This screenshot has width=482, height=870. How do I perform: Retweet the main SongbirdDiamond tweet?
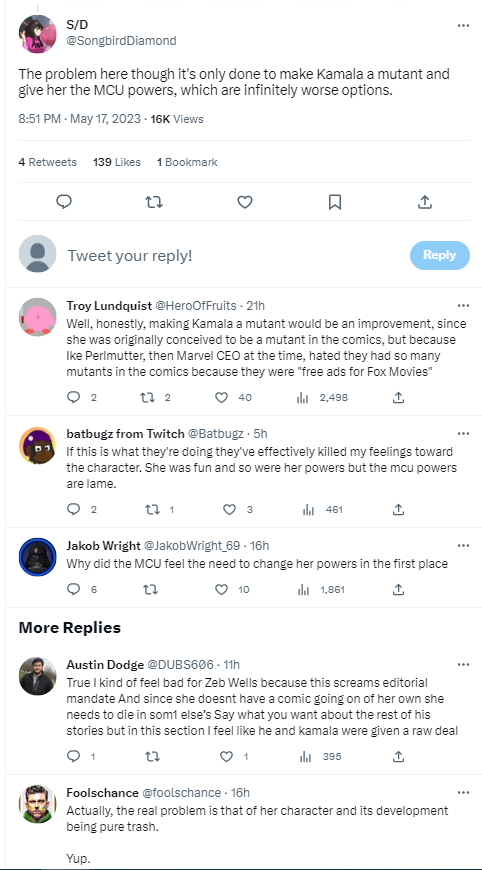click(x=154, y=202)
